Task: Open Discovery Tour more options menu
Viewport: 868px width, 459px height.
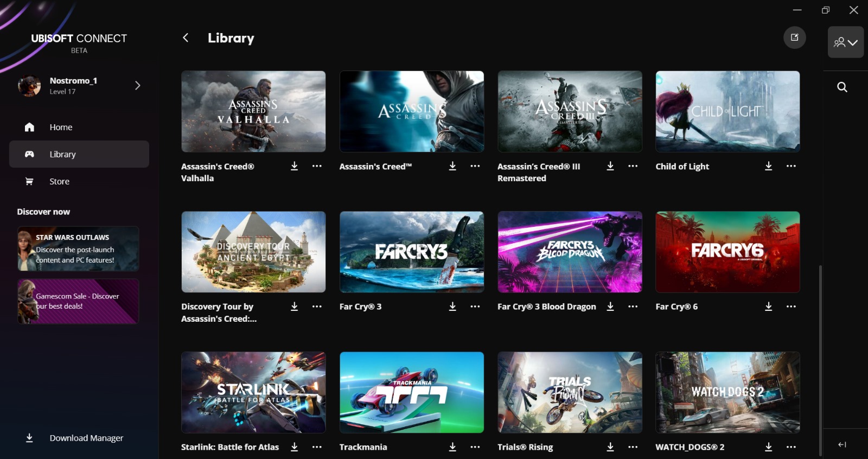Action: [x=317, y=307]
